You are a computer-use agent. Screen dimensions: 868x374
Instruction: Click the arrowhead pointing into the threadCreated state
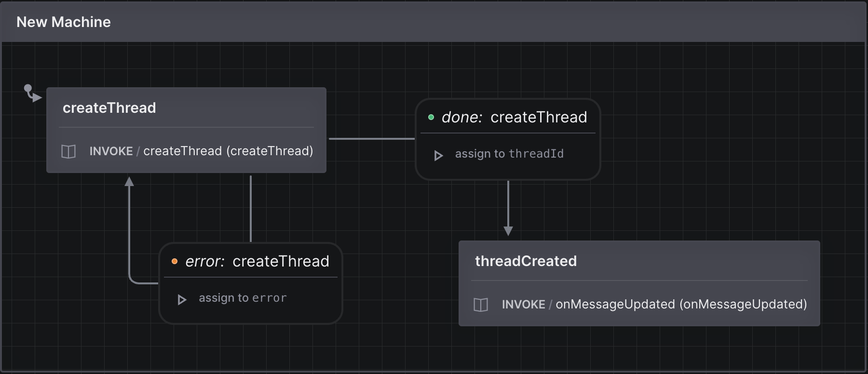508,231
